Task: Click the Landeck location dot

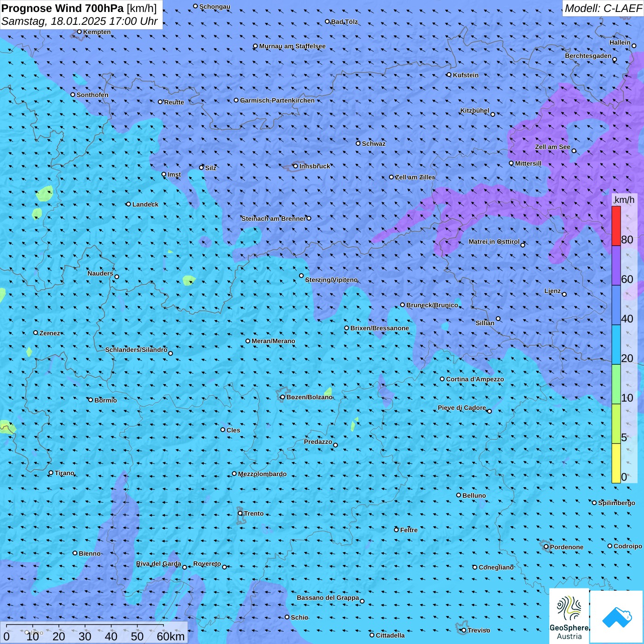Action: (128, 204)
